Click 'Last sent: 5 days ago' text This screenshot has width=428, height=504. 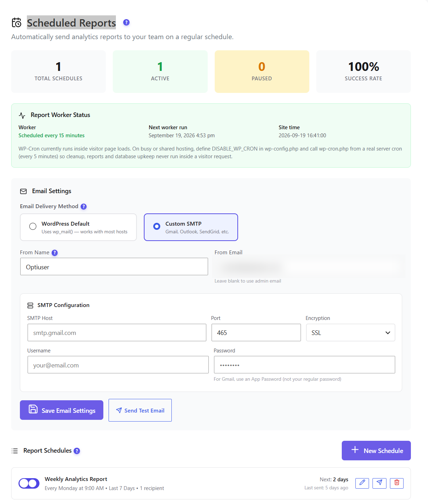(x=326, y=488)
